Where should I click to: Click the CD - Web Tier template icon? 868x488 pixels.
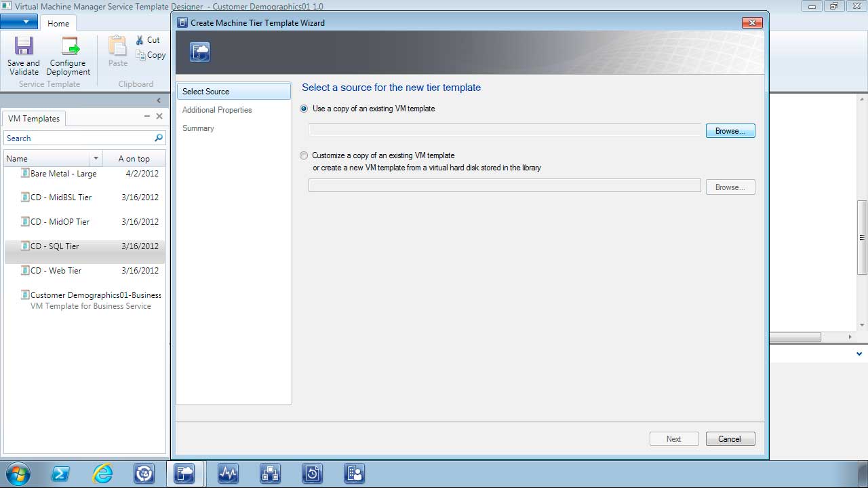25,270
